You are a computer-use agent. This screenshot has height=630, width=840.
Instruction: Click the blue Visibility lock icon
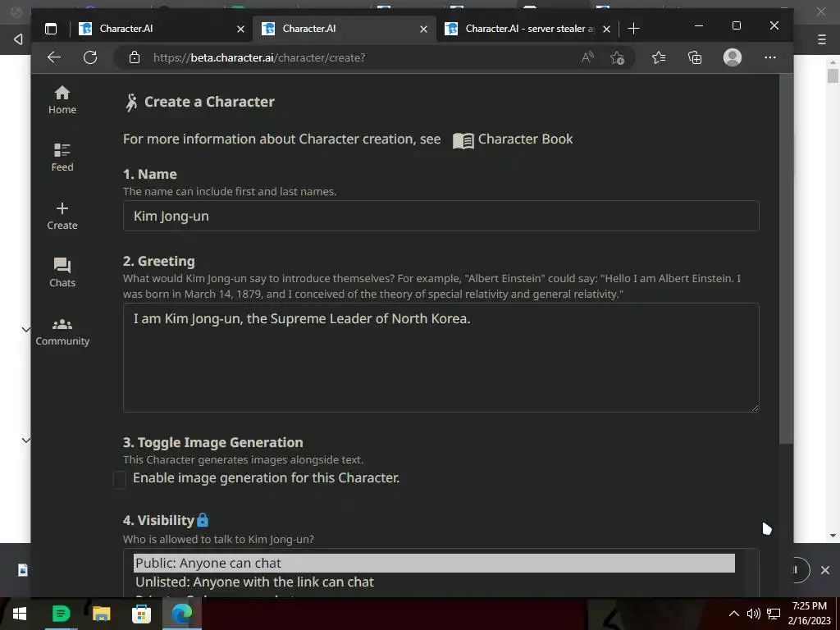pos(203,519)
